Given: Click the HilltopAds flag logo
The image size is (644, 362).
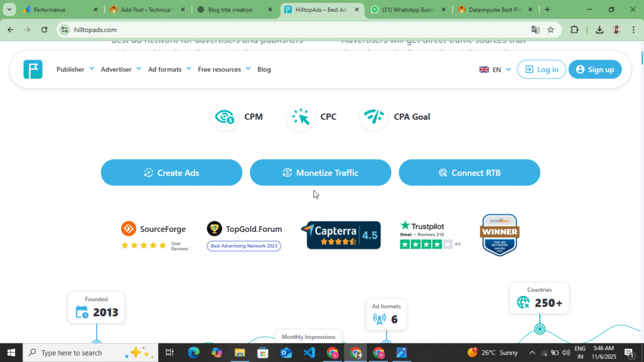Looking at the screenshot, I should [32, 69].
